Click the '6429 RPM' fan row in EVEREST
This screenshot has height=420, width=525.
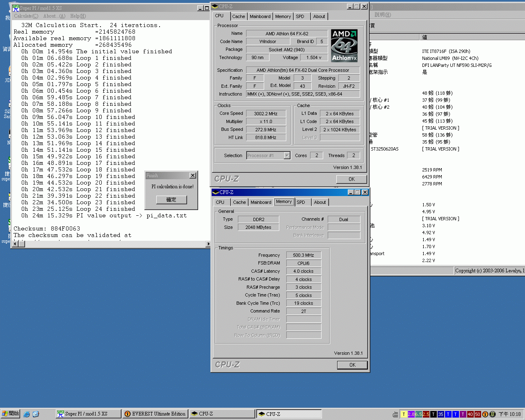pos(432,177)
